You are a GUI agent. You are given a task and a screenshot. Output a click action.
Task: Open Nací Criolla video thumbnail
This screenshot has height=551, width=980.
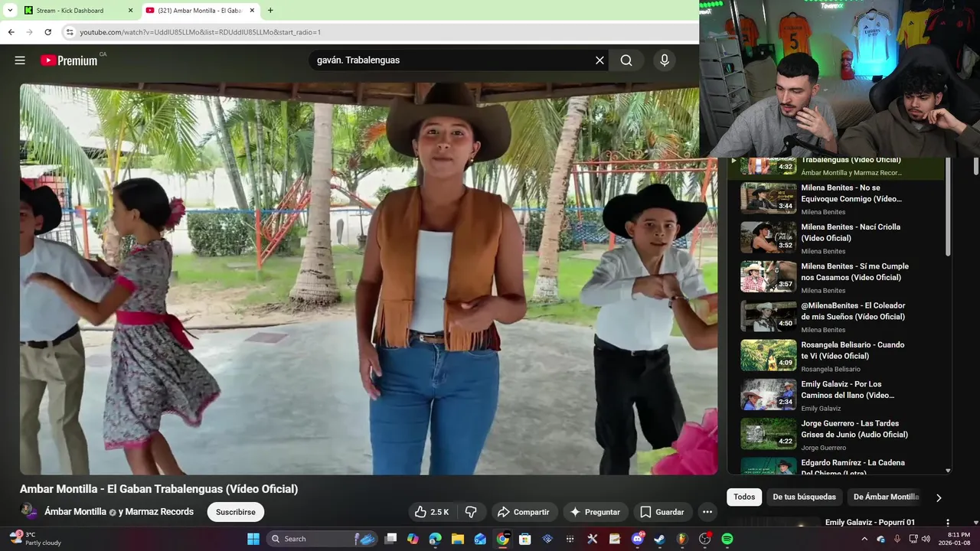(768, 237)
